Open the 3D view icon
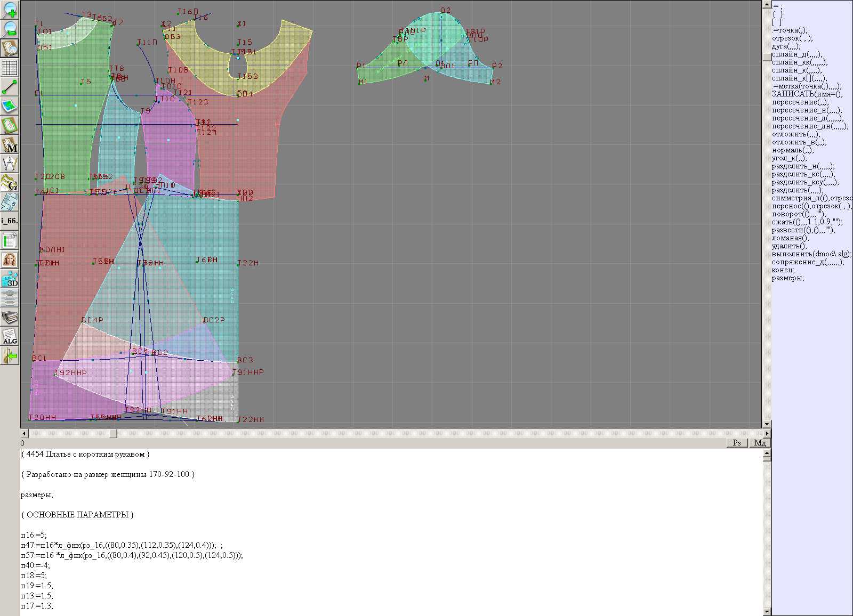The image size is (853, 616). 10,279
